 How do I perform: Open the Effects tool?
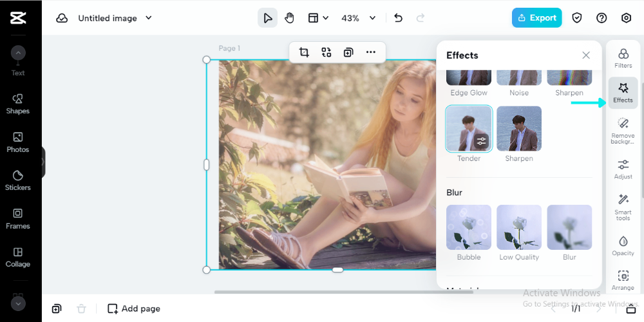(623, 93)
